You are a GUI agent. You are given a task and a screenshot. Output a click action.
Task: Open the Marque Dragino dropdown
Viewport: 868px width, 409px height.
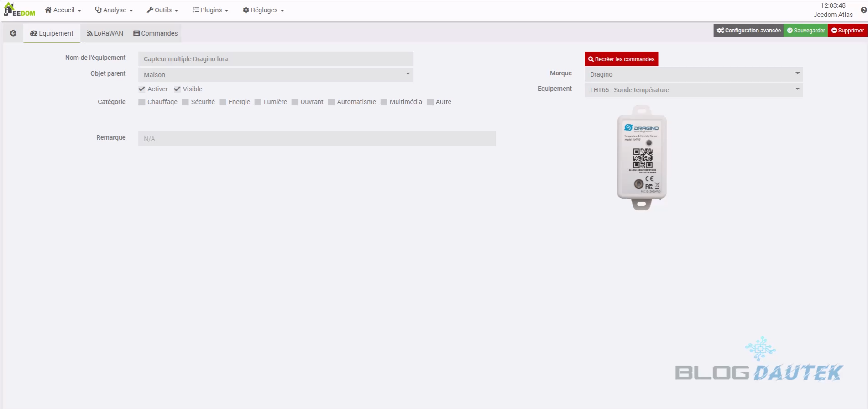693,74
